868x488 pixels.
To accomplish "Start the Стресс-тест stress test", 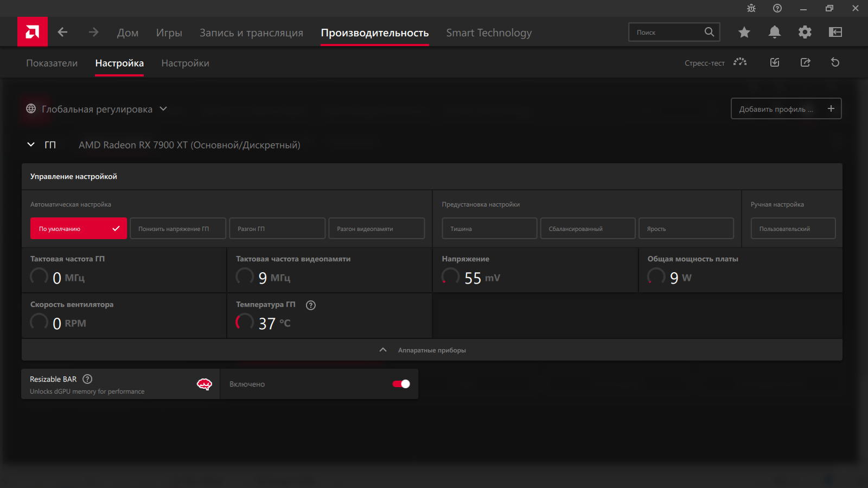I will click(716, 63).
